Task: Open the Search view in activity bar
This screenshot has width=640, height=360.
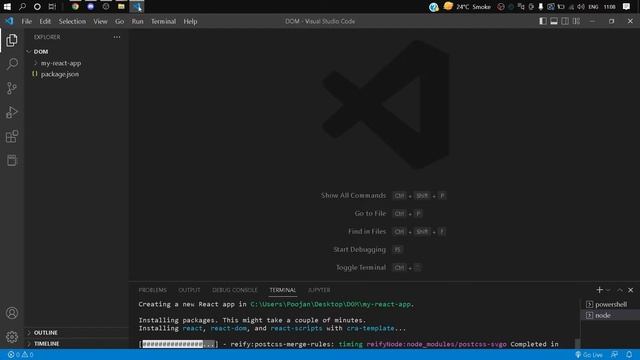Action: (12, 64)
